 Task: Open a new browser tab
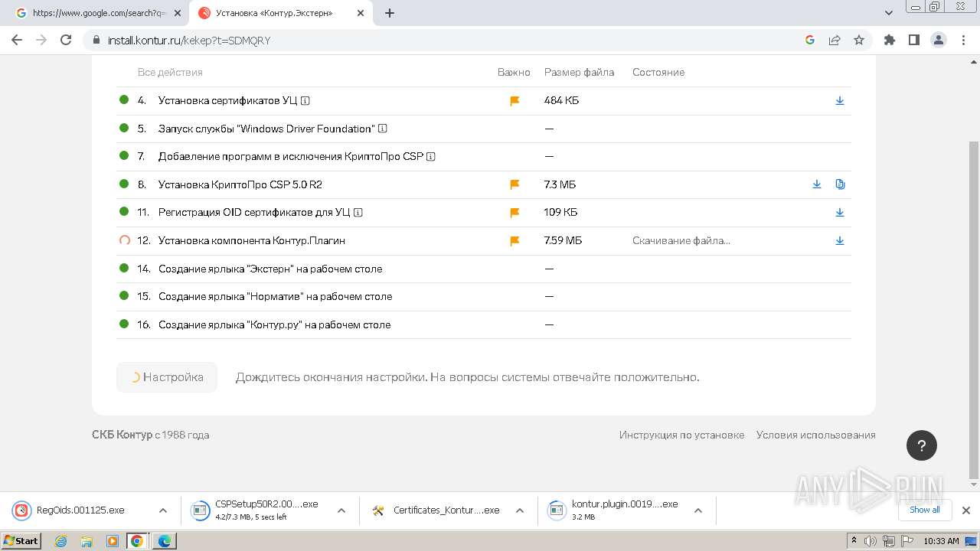390,13
